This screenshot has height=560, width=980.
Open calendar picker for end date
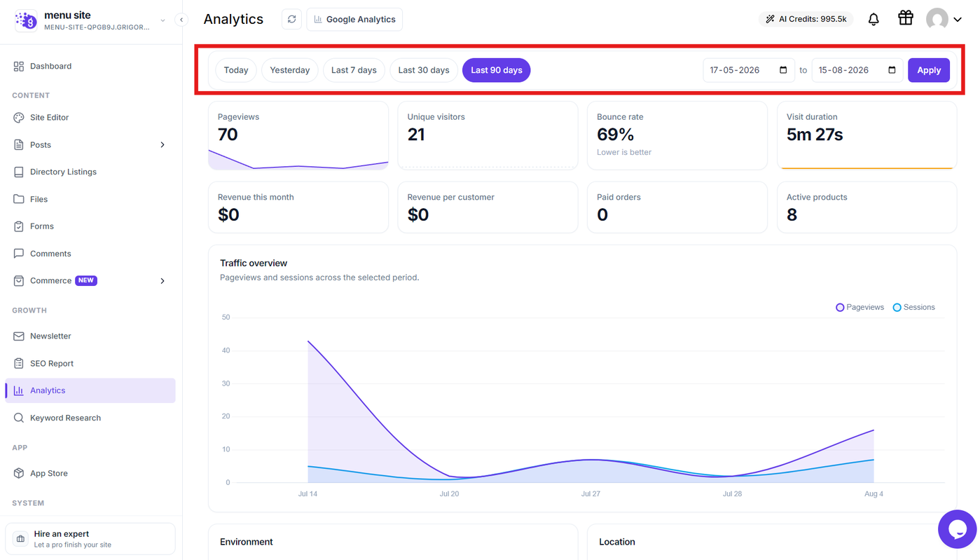(x=892, y=70)
